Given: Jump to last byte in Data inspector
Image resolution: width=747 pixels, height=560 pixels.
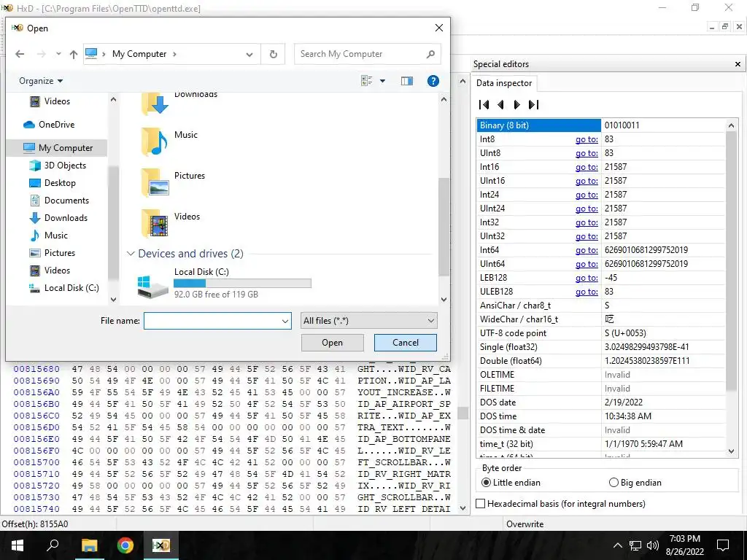Looking at the screenshot, I should [533, 105].
